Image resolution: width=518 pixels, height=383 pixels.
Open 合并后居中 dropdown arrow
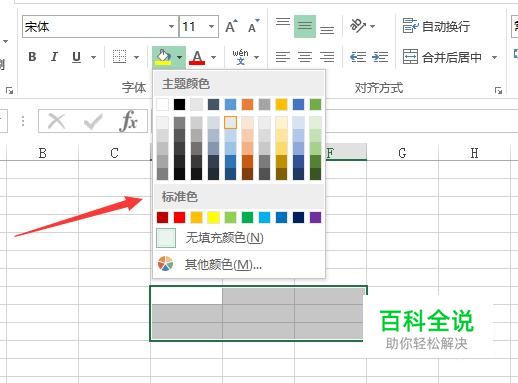tap(495, 57)
